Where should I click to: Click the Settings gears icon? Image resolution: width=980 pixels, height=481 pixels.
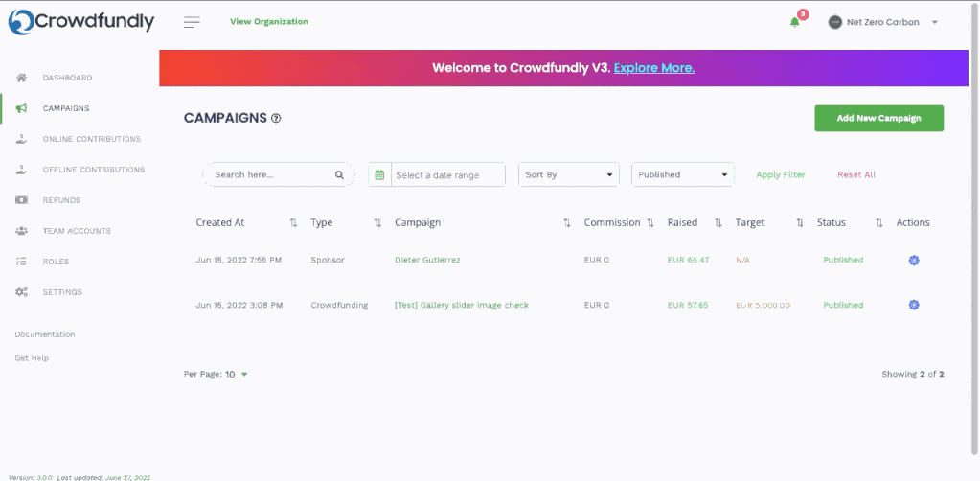tap(21, 292)
